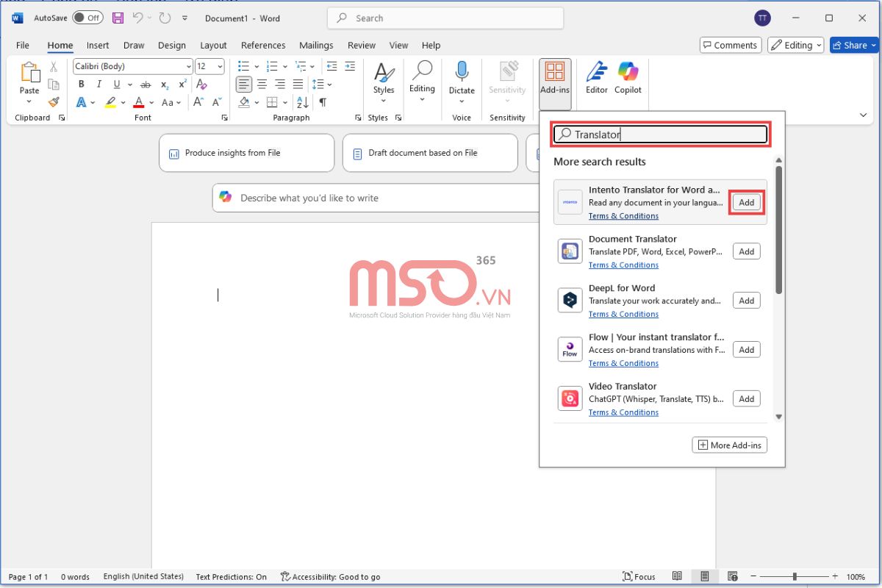Image resolution: width=882 pixels, height=588 pixels.
Task: Expand the Paste options arrow
Action: (x=29, y=101)
